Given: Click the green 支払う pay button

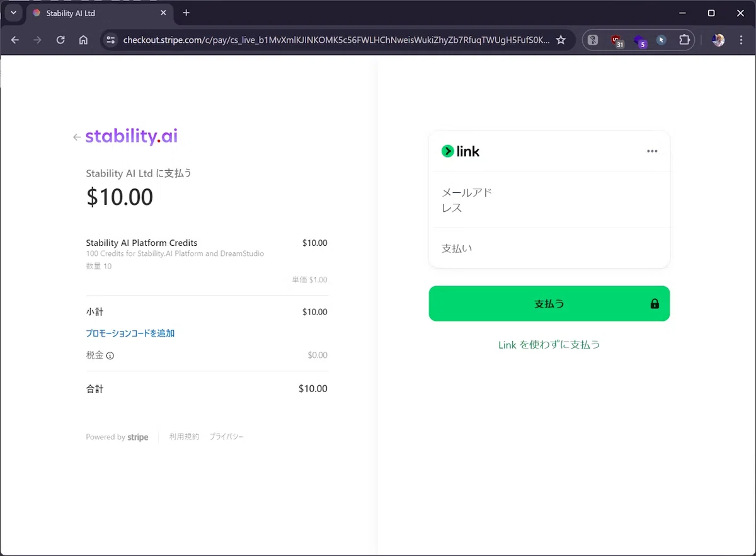Looking at the screenshot, I should point(549,304).
